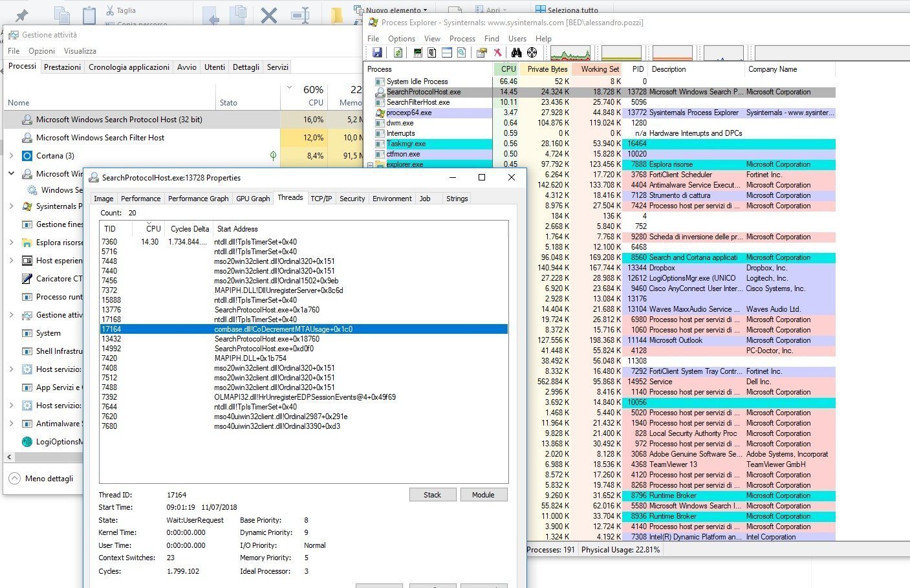Sort by Working Set column header
Image resolution: width=910 pixels, height=588 pixels.
(x=598, y=69)
